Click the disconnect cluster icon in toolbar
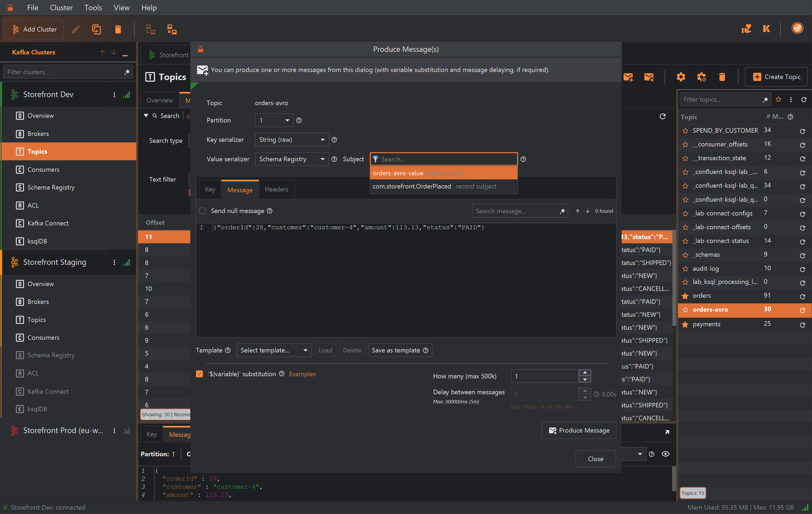 [x=172, y=29]
